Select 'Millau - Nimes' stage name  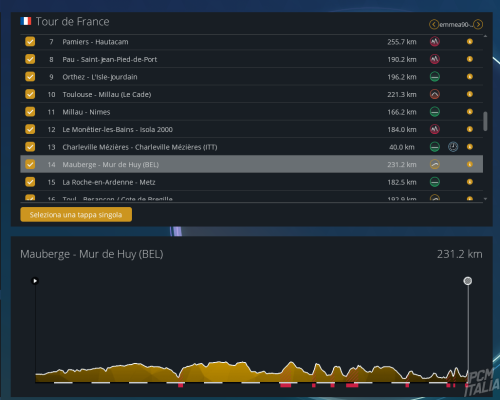click(x=86, y=112)
